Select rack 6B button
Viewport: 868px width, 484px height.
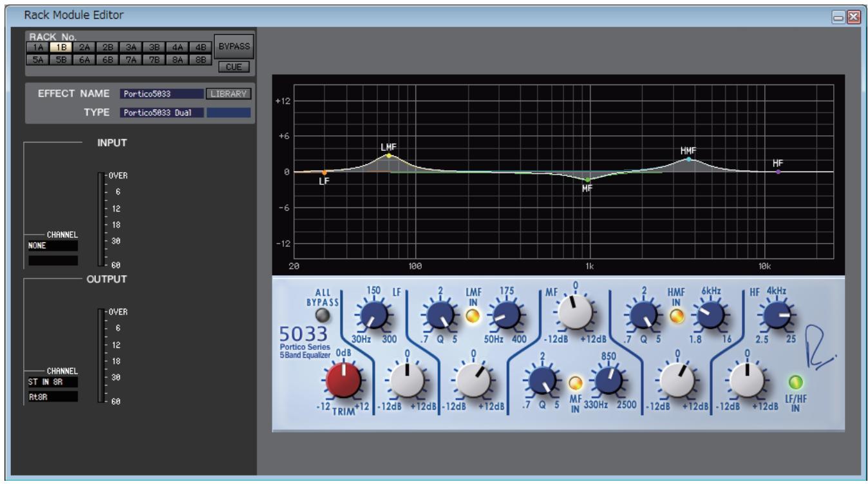pos(108,58)
